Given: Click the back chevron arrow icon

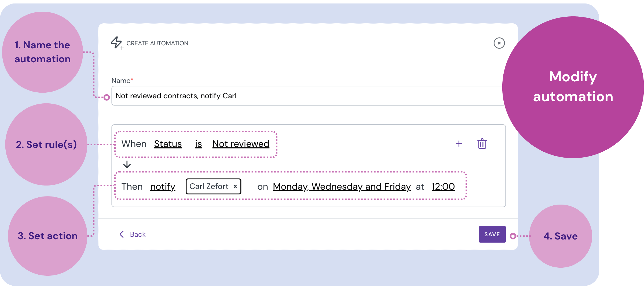Looking at the screenshot, I should (122, 234).
